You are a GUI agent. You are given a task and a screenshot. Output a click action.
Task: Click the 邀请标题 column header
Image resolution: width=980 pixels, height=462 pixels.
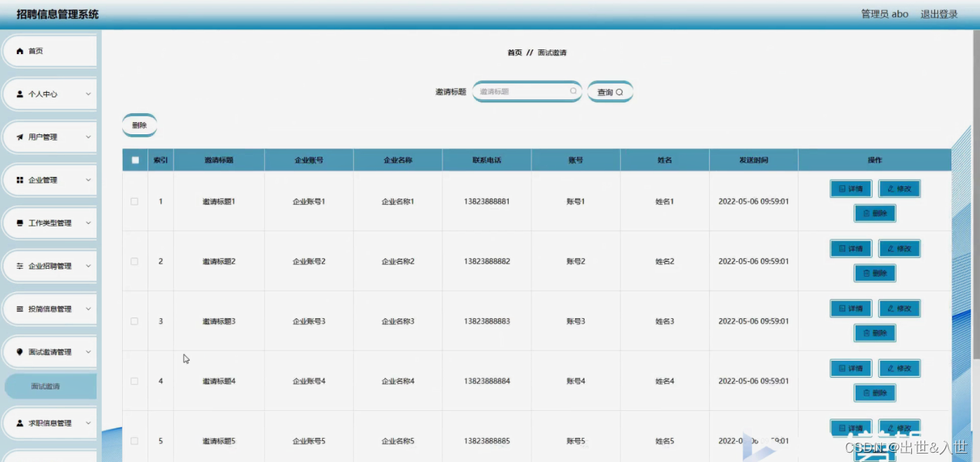219,160
